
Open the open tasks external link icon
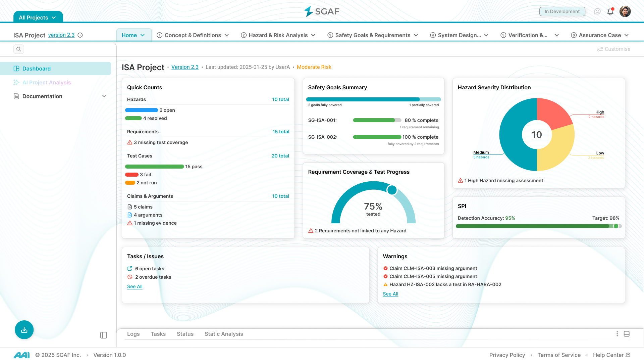[130, 269]
